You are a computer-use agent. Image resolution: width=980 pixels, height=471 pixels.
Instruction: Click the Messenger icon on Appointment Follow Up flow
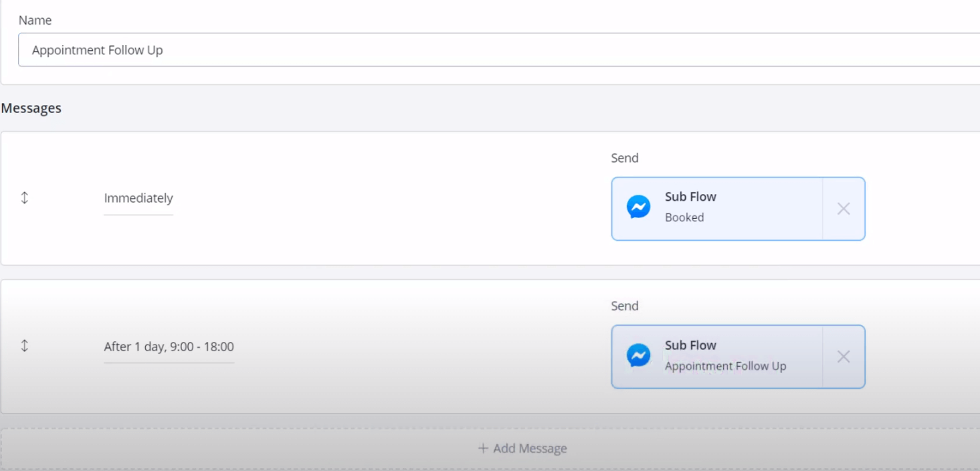click(x=638, y=356)
